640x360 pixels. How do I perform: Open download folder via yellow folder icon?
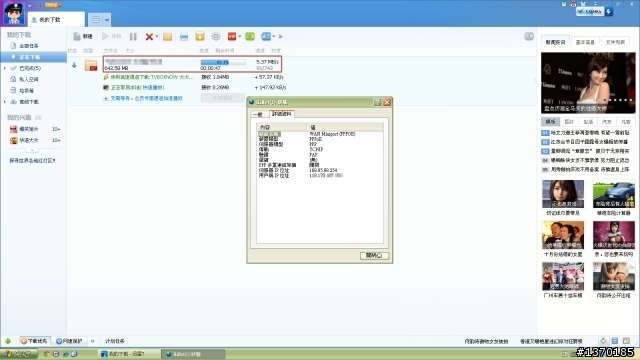pos(167,36)
